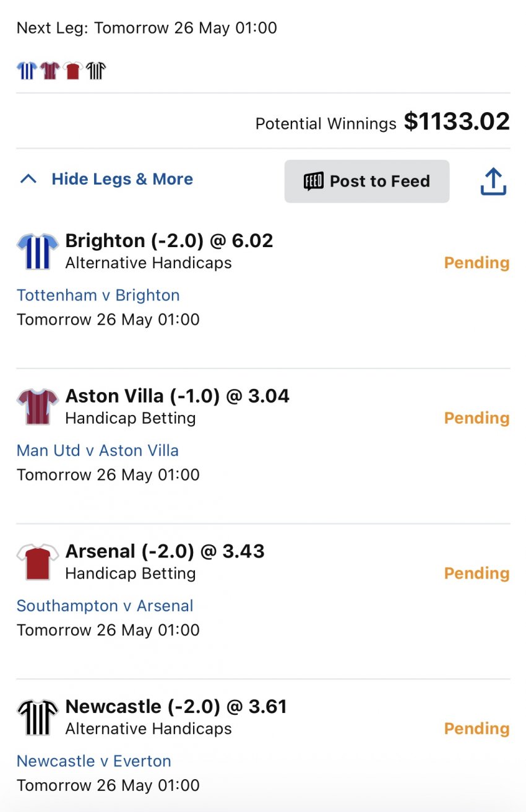Click the Aston Villa jersey icon in leg list
The image size is (526, 812).
tap(37, 407)
